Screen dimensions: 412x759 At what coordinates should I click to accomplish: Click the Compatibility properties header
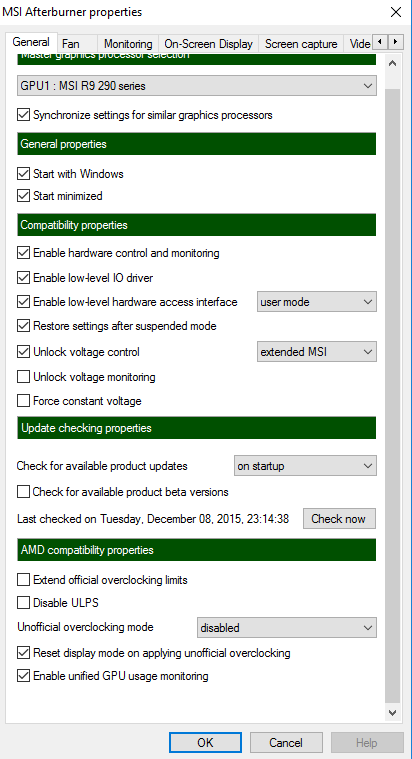(197, 225)
